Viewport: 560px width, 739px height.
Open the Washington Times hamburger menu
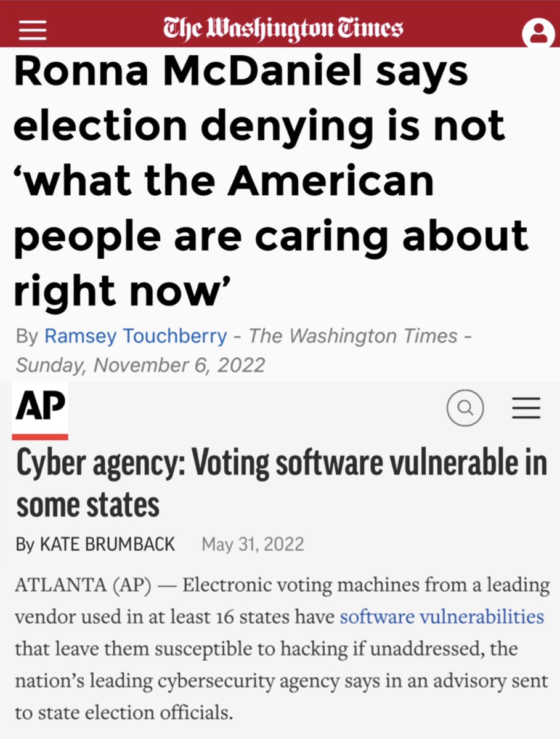click(x=33, y=29)
